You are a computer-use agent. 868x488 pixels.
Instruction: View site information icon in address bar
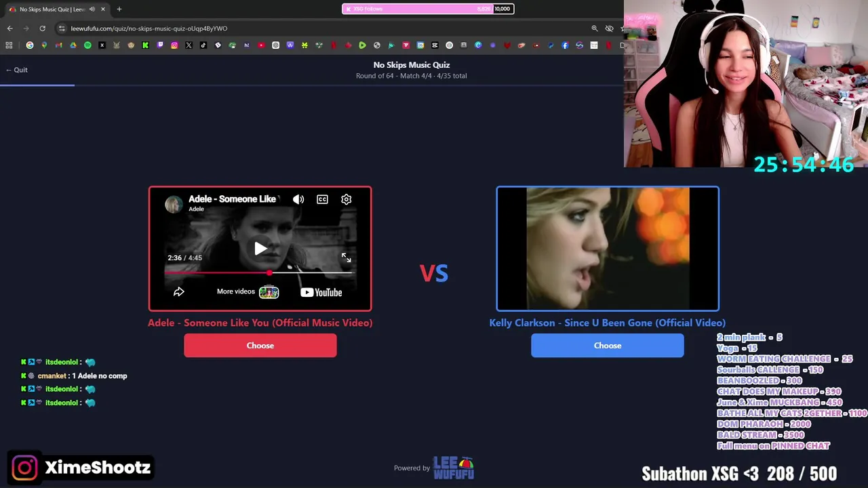click(x=62, y=28)
